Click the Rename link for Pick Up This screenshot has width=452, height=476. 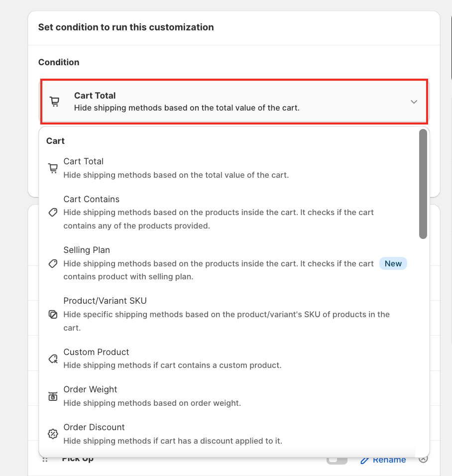coord(383,460)
